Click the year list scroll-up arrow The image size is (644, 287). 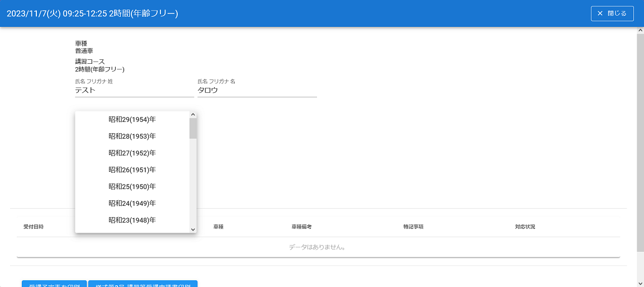[x=193, y=115]
